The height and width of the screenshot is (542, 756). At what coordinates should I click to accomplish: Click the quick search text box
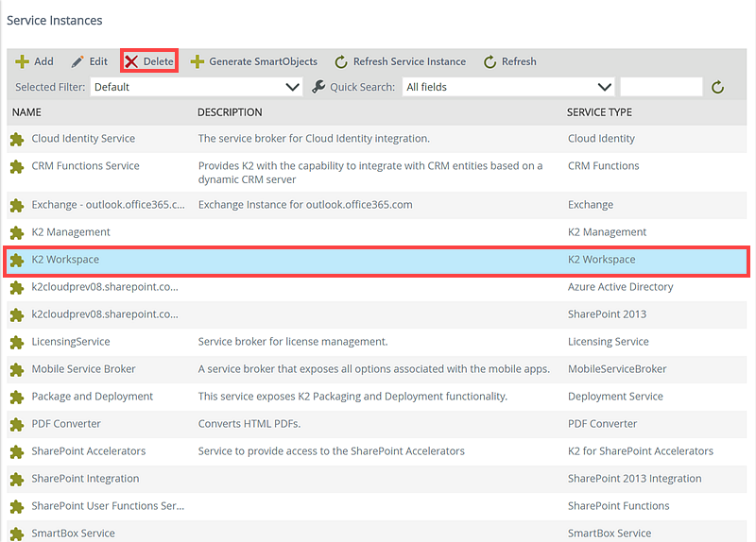(661, 87)
